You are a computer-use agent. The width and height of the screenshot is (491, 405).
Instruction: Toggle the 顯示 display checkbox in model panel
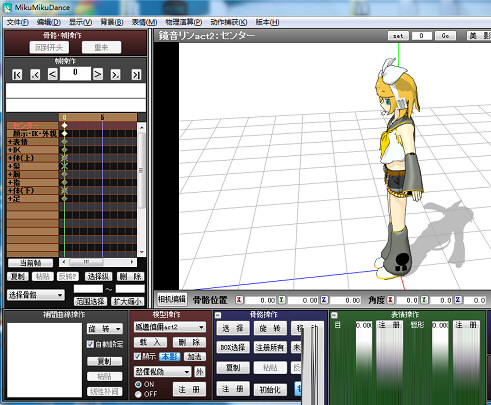click(x=137, y=357)
